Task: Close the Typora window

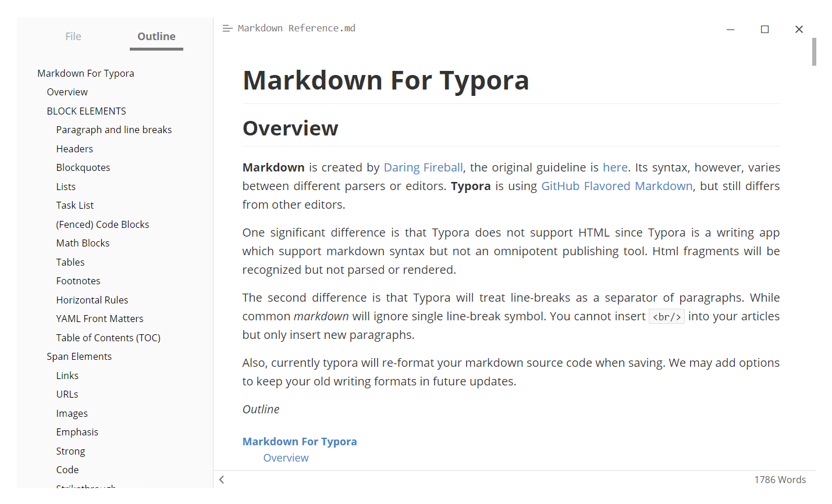Action: (x=799, y=29)
